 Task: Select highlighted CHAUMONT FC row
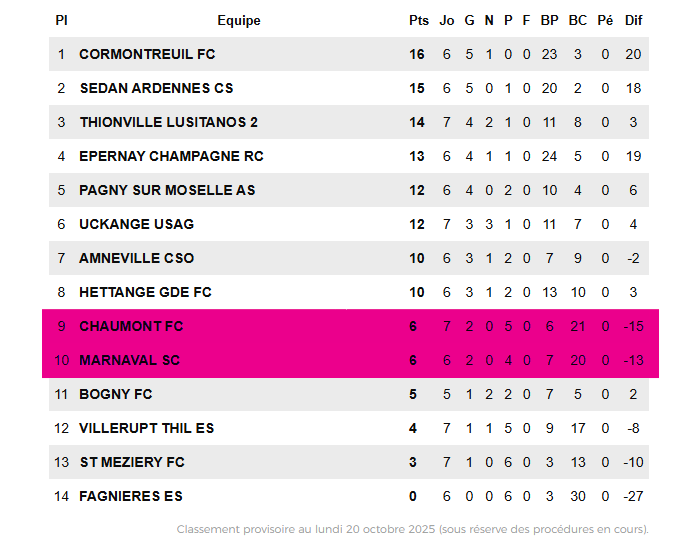131,326
